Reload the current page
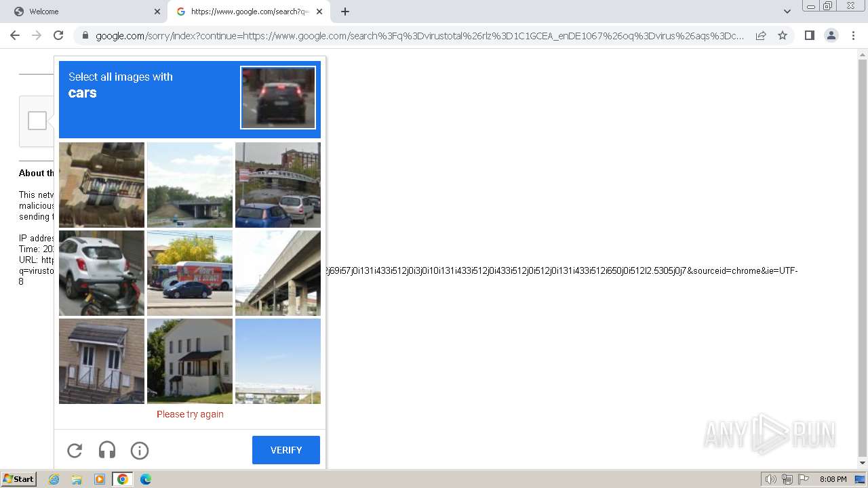 click(58, 35)
